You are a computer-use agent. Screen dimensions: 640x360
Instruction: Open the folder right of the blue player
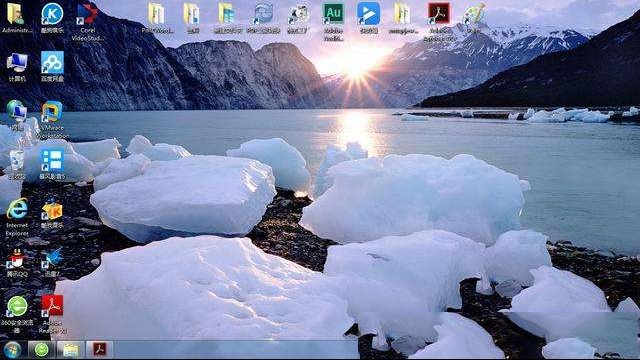tap(402, 18)
